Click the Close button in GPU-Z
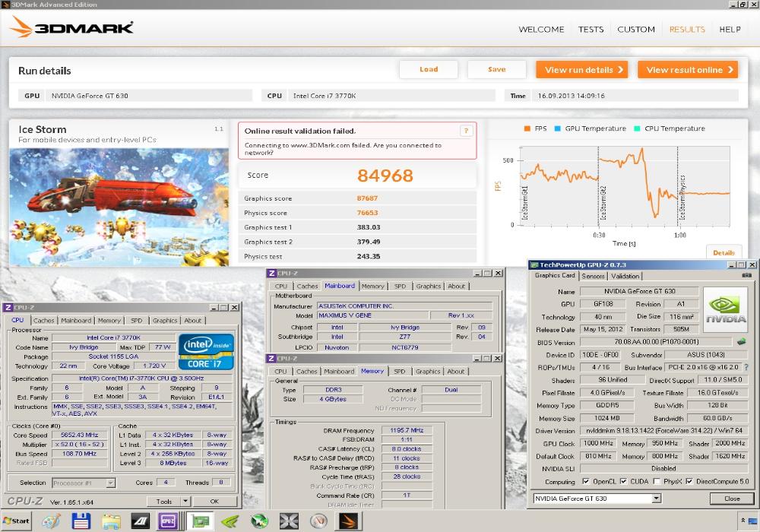The width and height of the screenshot is (760, 532). pos(732,499)
